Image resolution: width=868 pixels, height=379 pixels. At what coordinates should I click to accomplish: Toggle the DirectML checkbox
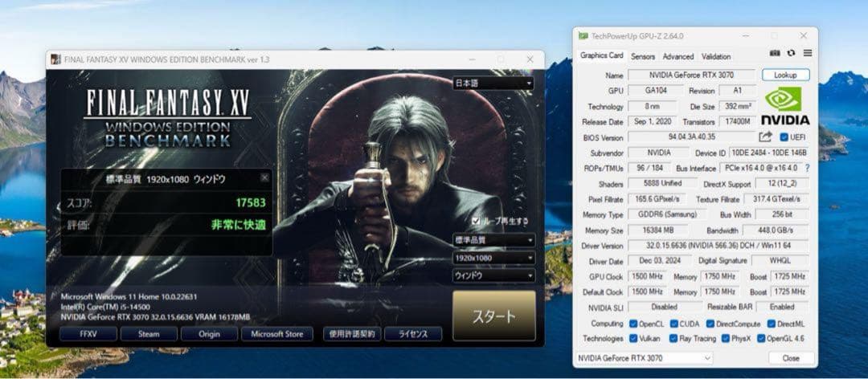tap(771, 324)
